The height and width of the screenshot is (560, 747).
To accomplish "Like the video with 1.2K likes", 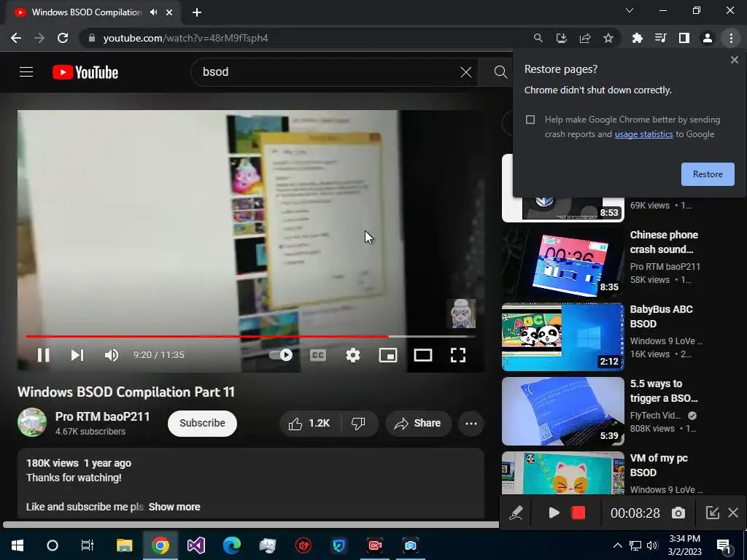I will point(309,424).
